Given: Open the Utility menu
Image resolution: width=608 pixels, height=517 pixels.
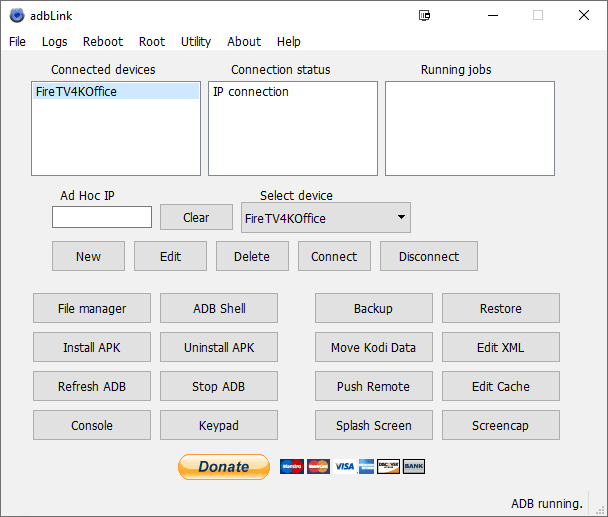Looking at the screenshot, I should (x=196, y=42).
